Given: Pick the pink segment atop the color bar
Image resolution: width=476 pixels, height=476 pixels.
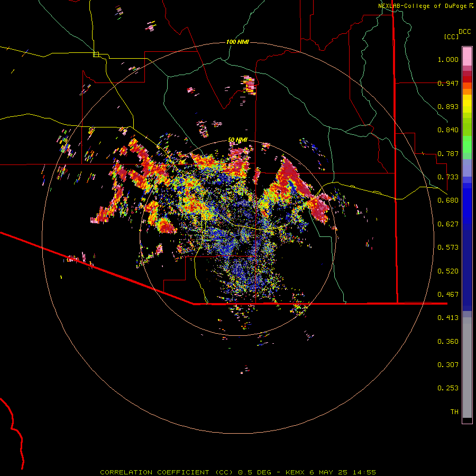Looking at the screenshot, I should pyautogui.click(x=467, y=57).
